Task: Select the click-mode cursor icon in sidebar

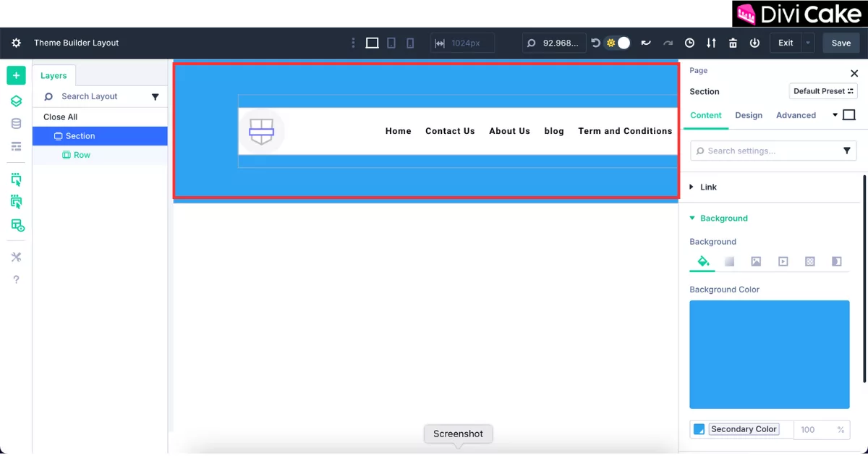Action: [16, 179]
